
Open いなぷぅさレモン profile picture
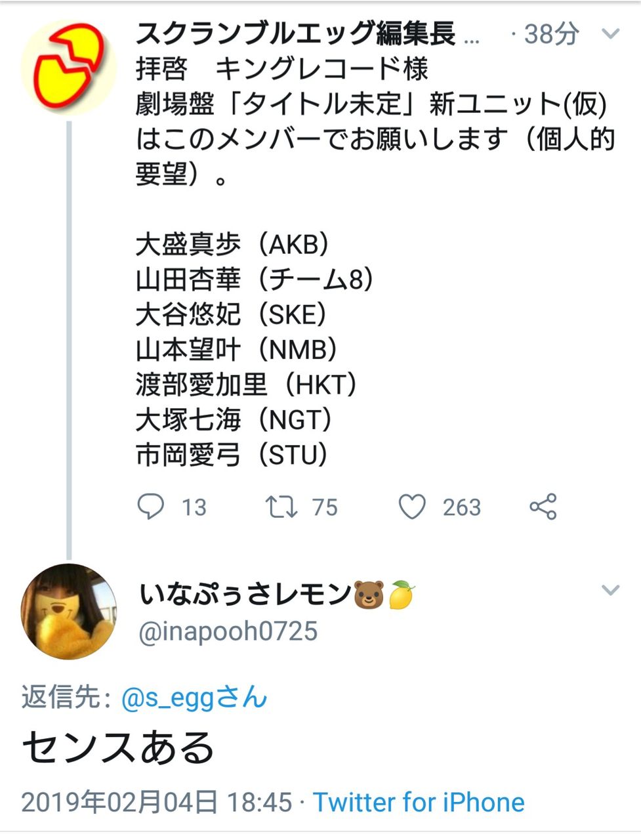point(68,611)
